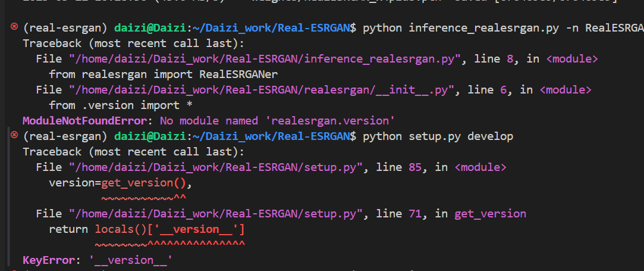Click the "line 85, in <module>" text
Image resolution: width=644 pixels, height=271 pixels.
tap(441, 167)
